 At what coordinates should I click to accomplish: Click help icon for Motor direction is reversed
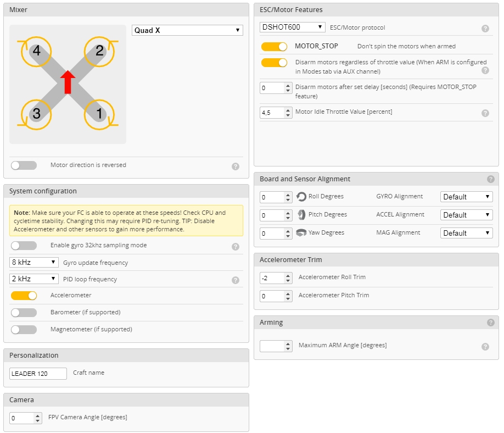[x=236, y=166]
